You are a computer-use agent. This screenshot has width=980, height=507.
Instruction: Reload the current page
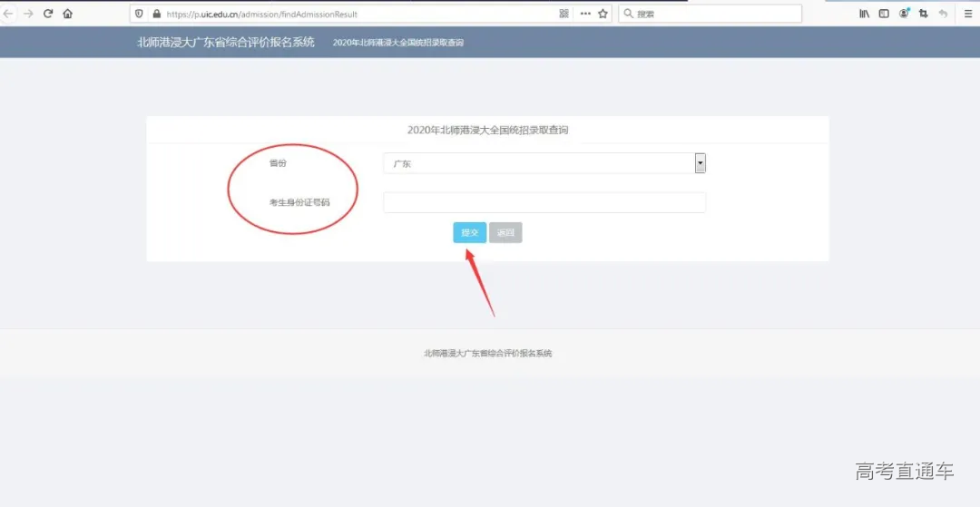coord(48,14)
